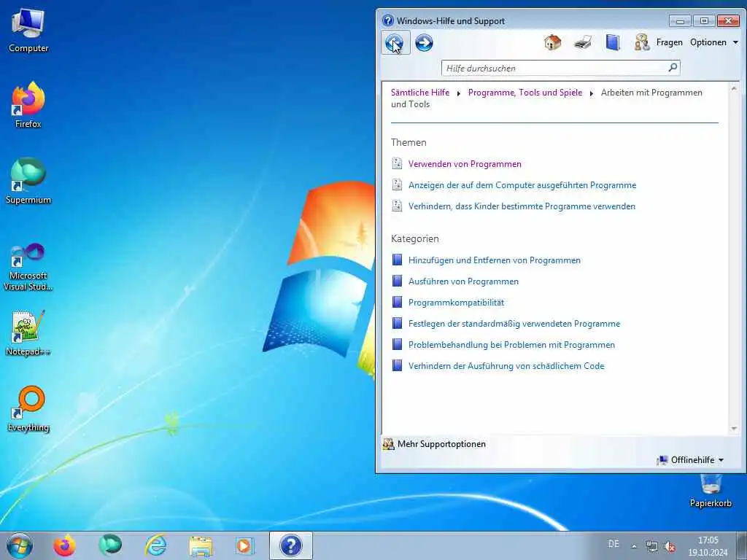Open Problembehandlung bei Problemen mit Programmen
Viewport: 747px width, 560px height.
coord(511,345)
